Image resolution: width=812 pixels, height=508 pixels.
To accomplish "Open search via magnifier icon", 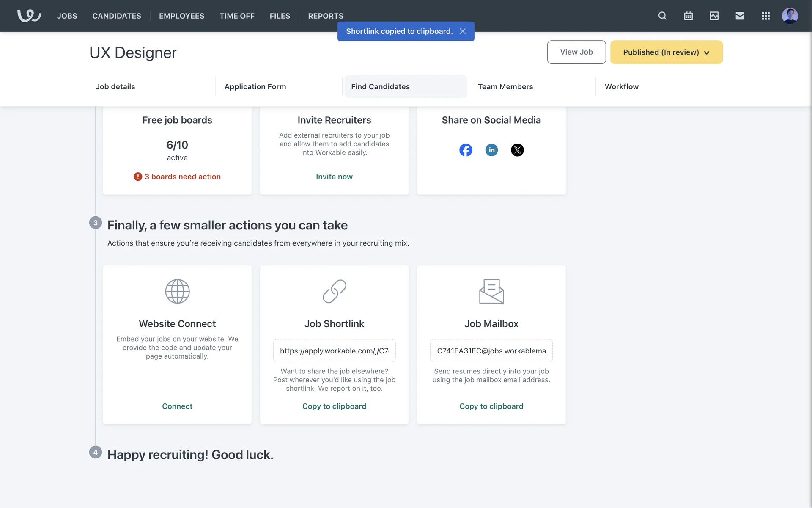I will pos(662,16).
